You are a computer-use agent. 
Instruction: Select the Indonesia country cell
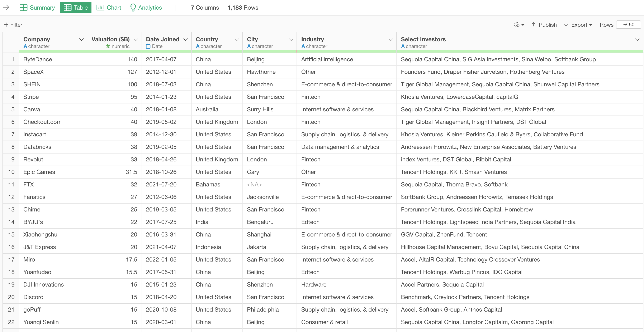tap(217, 247)
